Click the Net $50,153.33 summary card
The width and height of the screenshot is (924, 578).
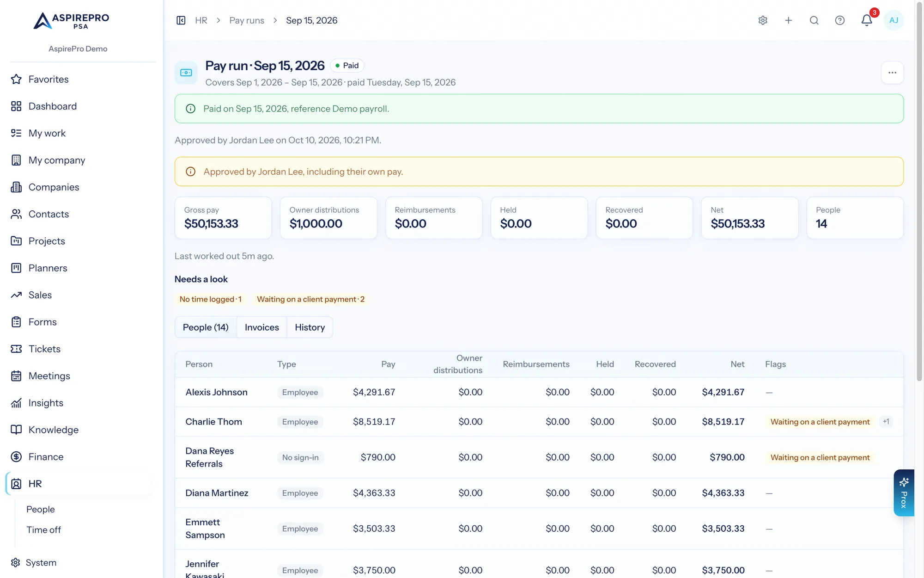(749, 218)
